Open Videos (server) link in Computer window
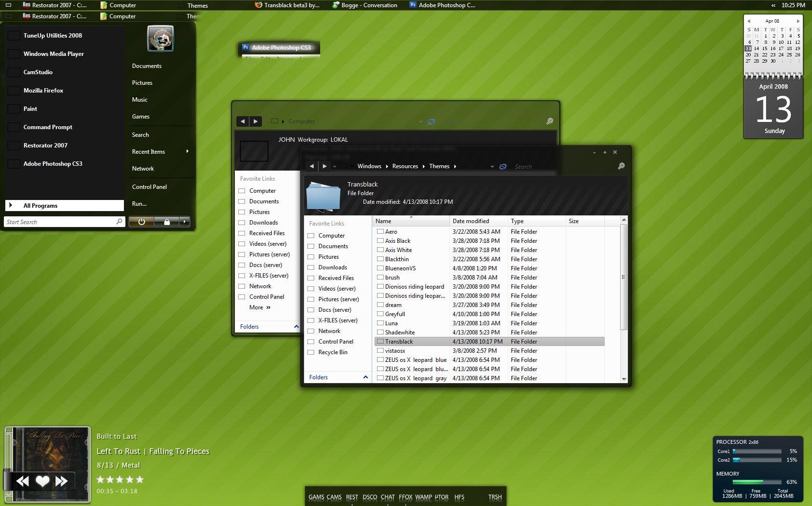Image resolution: width=812 pixels, height=506 pixels. (268, 244)
